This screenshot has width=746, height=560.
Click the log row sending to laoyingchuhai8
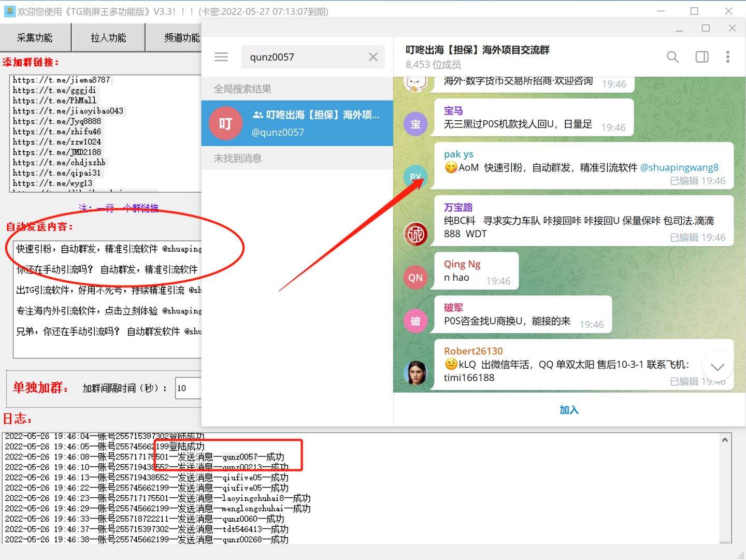pyautogui.click(x=157, y=498)
